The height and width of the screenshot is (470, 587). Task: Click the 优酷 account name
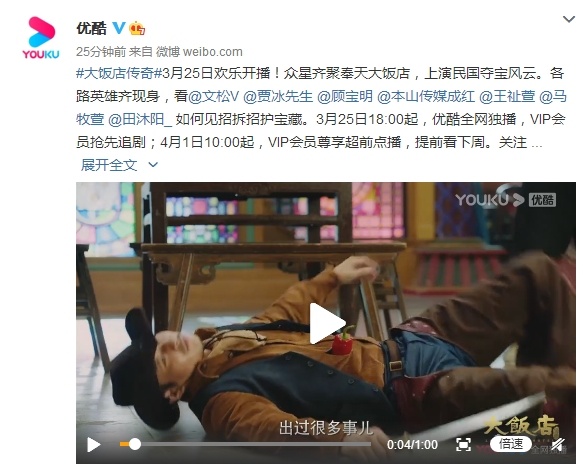91,28
